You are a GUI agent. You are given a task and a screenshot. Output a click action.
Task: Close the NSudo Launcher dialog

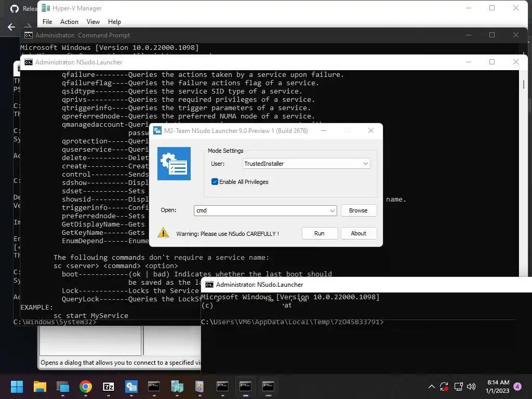pos(371,130)
